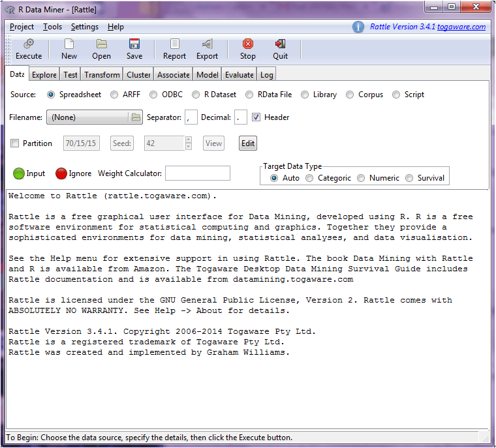Image resolution: width=496 pixels, height=448 pixels.
Task: Uncheck the Header checkbox
Action: [256, 117]
